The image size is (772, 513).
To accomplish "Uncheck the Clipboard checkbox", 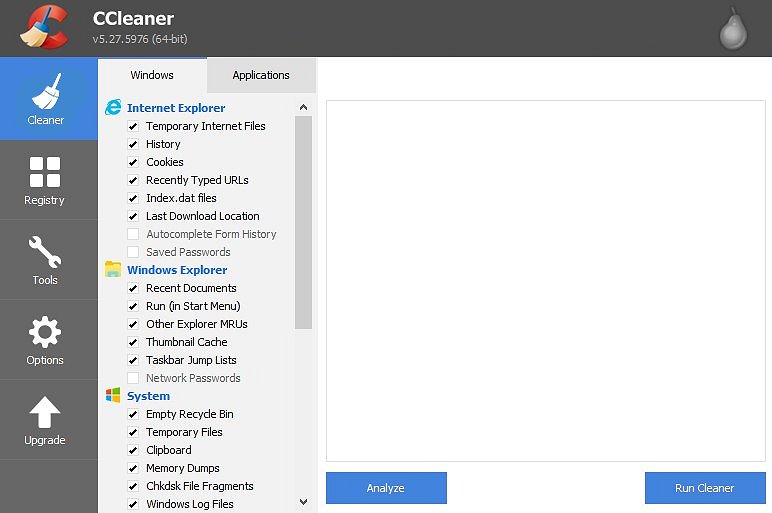I will 133,450.
